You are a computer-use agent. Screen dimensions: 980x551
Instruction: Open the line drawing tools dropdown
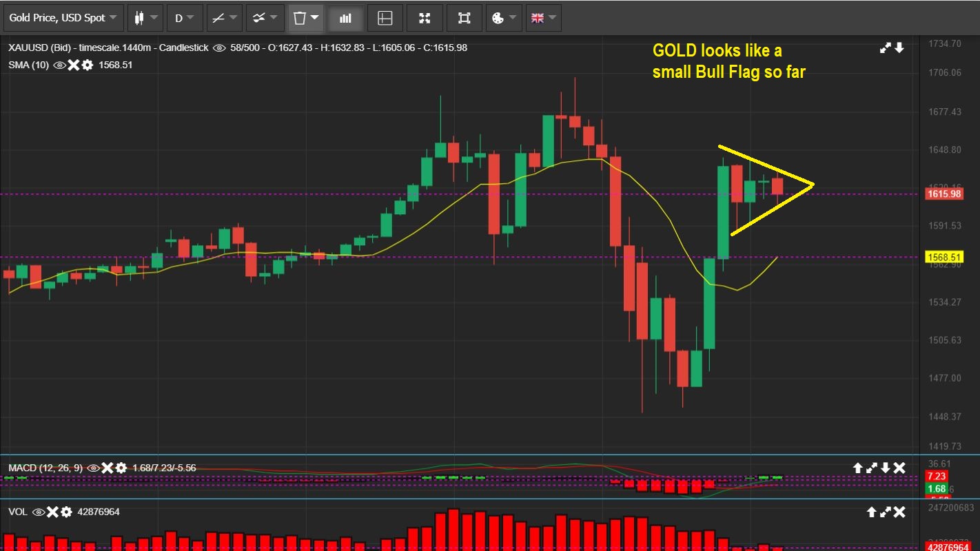click(x=225, y=18)
